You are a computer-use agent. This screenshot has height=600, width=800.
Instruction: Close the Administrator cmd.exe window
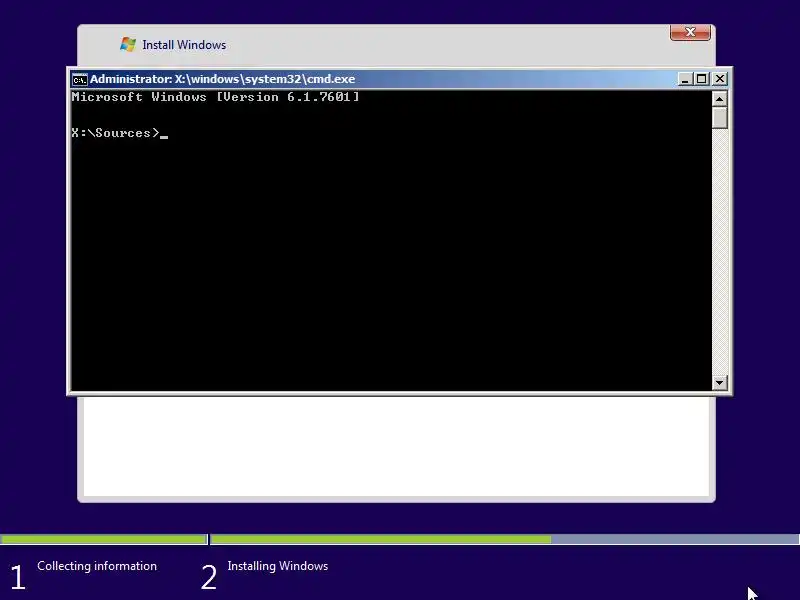point(719,79)
